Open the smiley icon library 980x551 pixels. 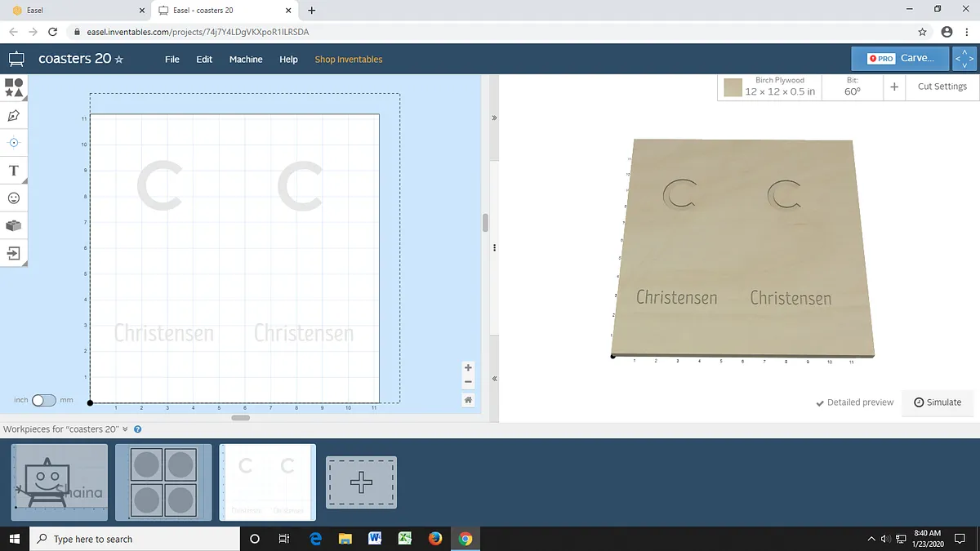[14, 198]
